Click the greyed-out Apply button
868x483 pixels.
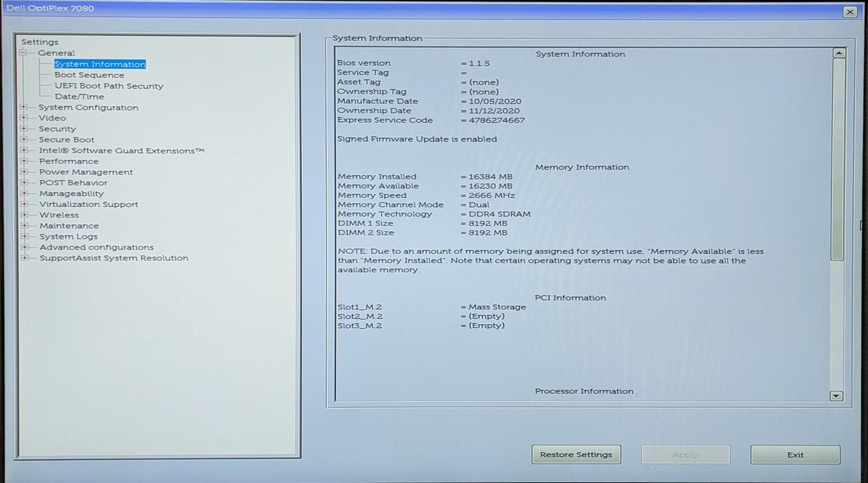pos(686,455)
